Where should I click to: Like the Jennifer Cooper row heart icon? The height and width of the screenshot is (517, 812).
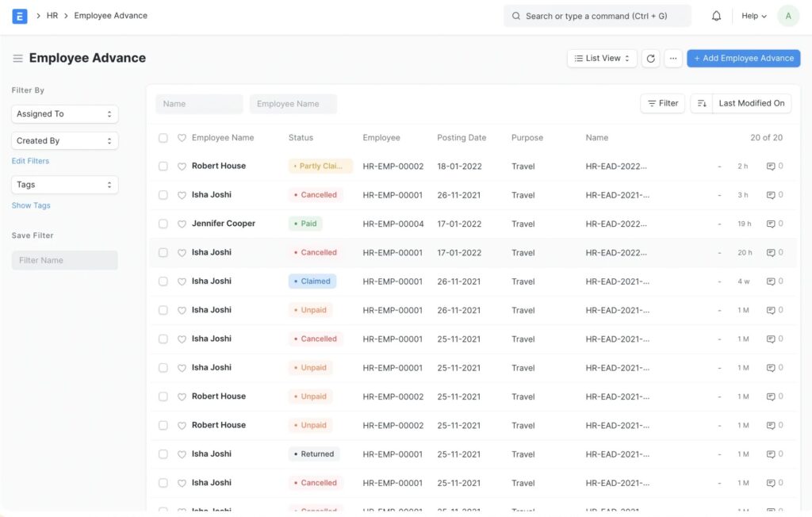tap(182, 224)
